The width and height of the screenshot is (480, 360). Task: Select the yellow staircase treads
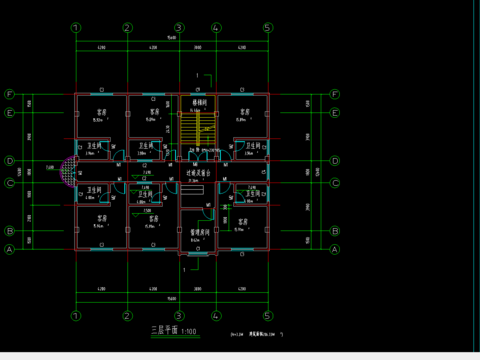click(x=198, y=128)
